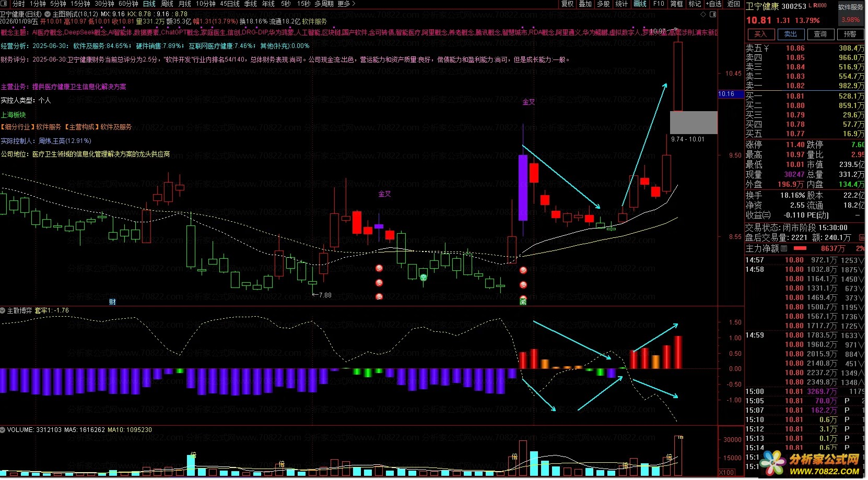Click the 交易状态 闭市阶段 status line
Image resolution: width=868 pixels, height=480 pixels.
point(796,228)
